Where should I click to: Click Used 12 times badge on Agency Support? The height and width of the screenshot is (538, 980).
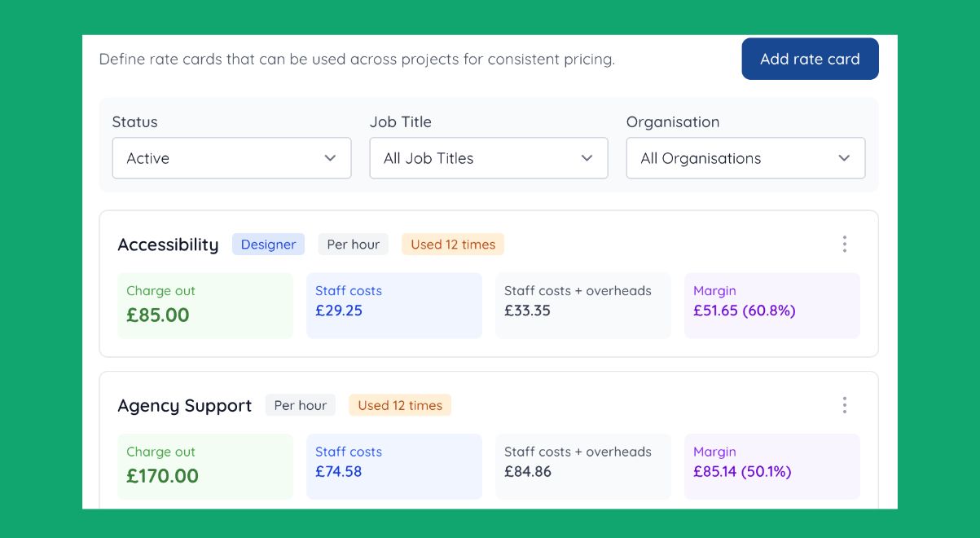[x=400, y=405]
